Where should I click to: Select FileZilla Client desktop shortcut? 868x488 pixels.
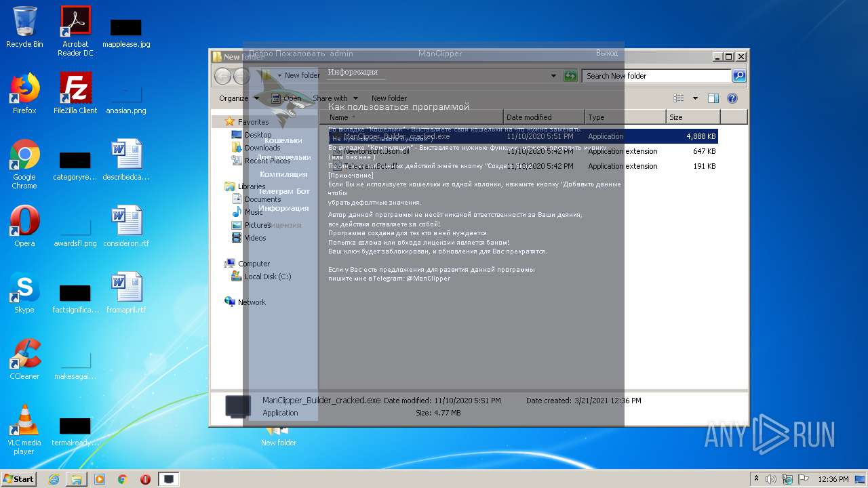[x=75, y=94]
